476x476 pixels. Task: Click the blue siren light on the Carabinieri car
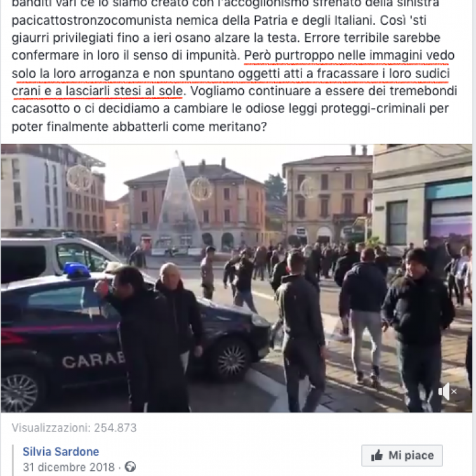click(x=77, y=270)
